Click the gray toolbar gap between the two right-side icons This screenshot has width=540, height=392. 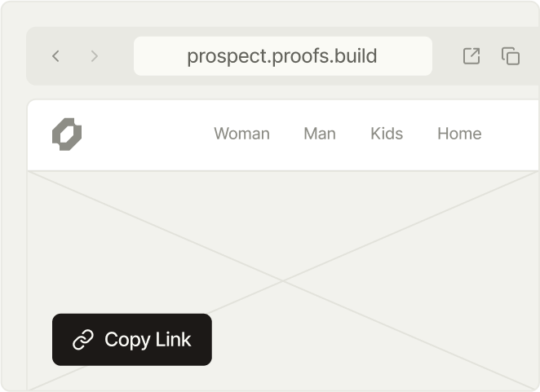[x=491, y=56]
